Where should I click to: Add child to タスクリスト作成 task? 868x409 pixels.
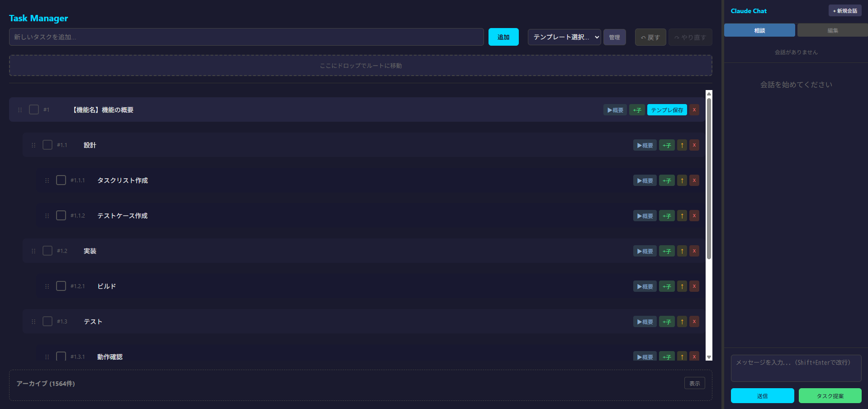point(667,181)
